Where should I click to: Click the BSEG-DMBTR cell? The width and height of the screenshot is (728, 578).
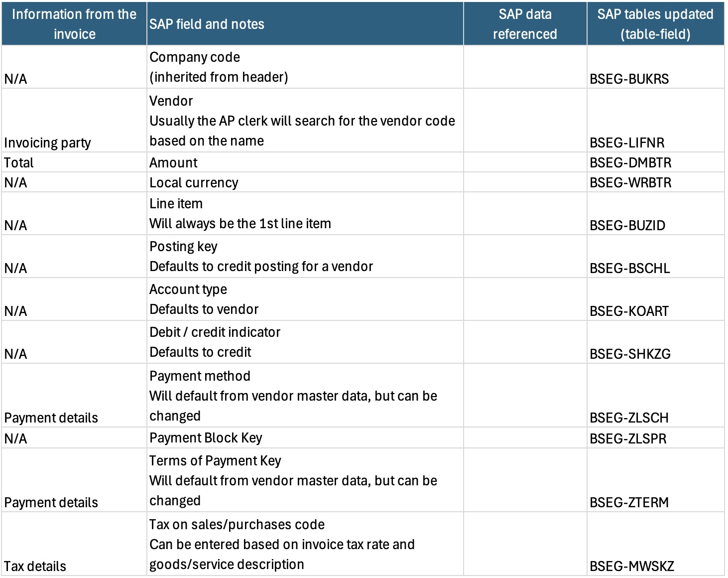[x=655, y=162]
